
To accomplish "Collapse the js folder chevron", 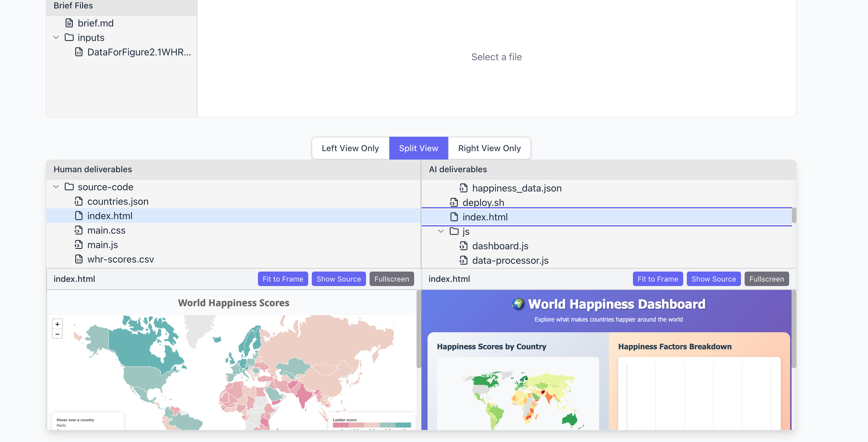I will (x=441, y=231).
